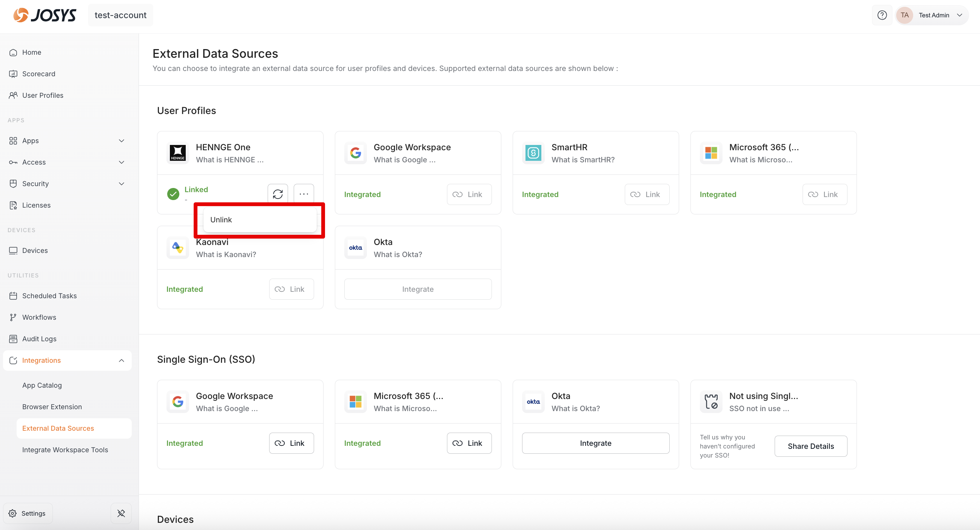Click Integrate for Okta SSO
Viewport: 980px width, 530px height.
595,443
